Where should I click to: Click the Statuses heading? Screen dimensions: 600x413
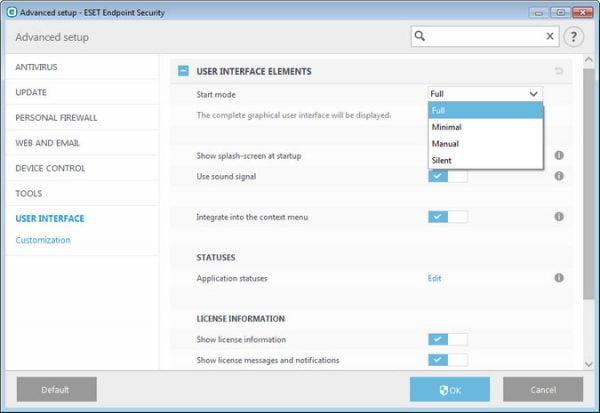(216, 257)
